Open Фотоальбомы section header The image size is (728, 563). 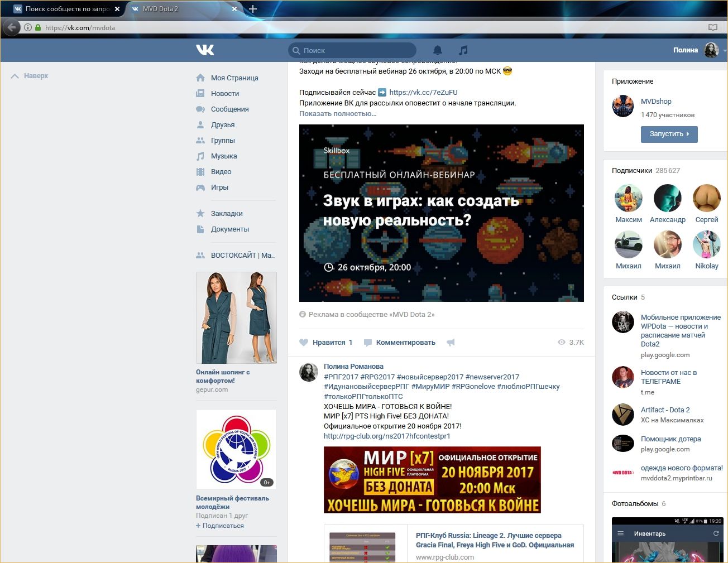[x=639, y=504]
